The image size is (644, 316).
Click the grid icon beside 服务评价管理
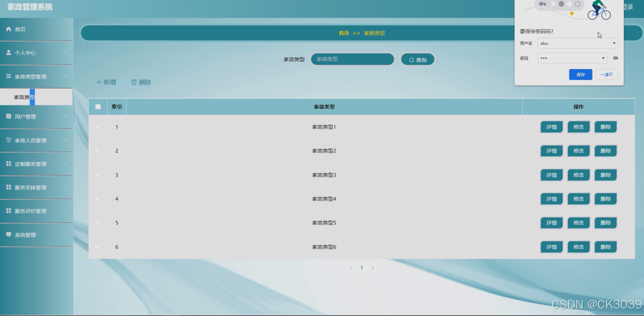point(9,211)
